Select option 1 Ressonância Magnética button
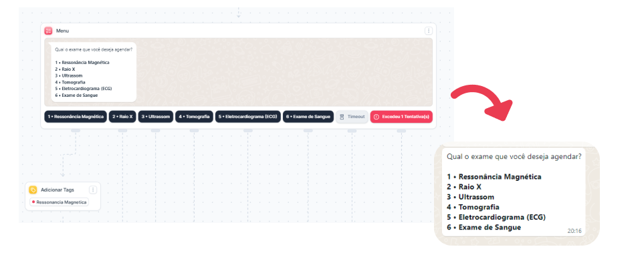644x261 pixels. (76, 117)
